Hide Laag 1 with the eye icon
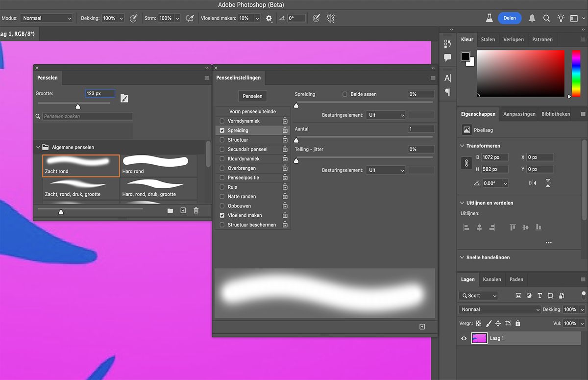 tap(464, 338)
